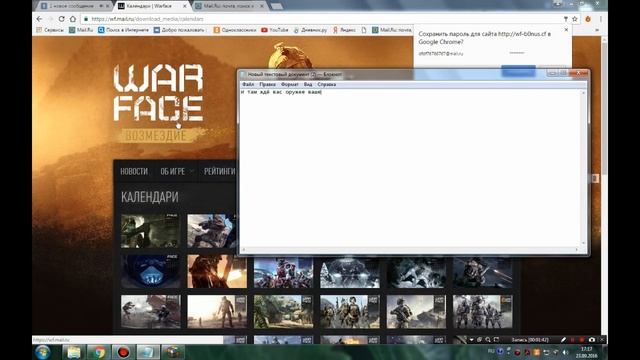Viewport: 640px width, 360px height.
Task: Click the orange extension icon in toolbar
Action: 588,19
